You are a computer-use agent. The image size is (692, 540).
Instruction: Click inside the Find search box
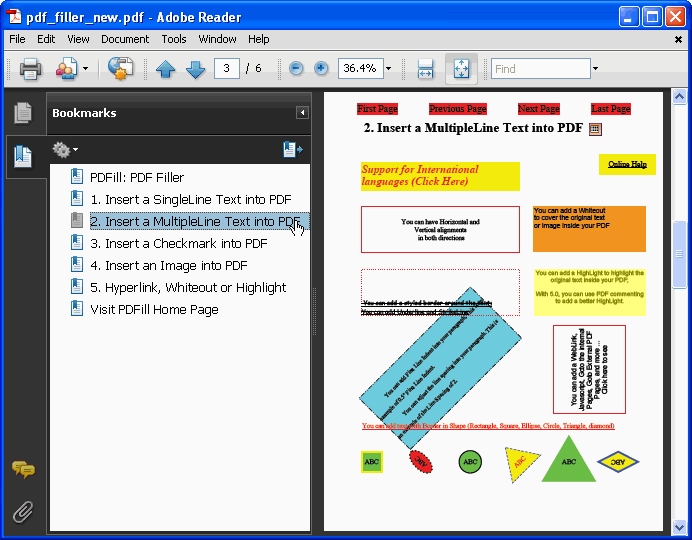click(541, 69)
